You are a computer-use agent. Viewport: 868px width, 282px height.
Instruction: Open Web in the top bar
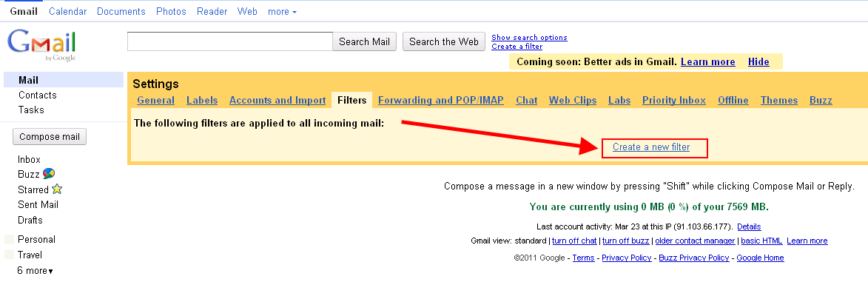click(247, 11)
